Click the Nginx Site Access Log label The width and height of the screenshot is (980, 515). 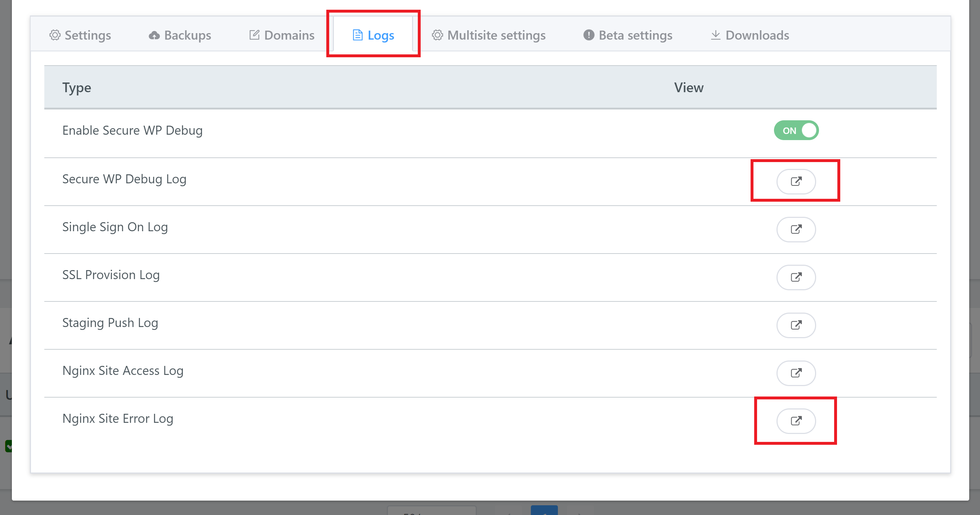coord(123,371)
